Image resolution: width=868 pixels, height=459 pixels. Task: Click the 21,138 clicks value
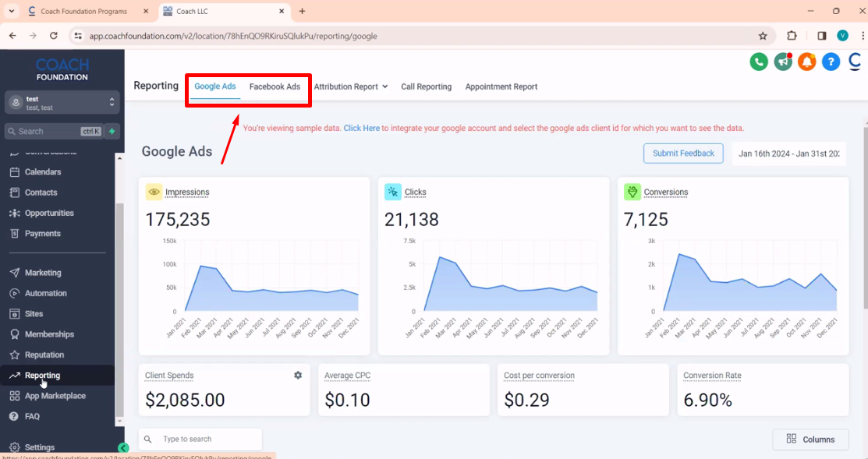click(411, 220)
